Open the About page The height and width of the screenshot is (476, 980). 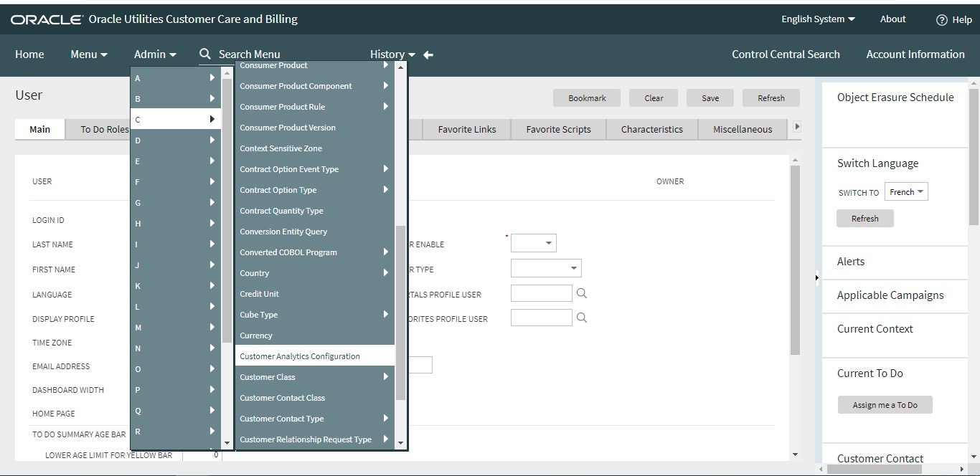coord(892,19)
